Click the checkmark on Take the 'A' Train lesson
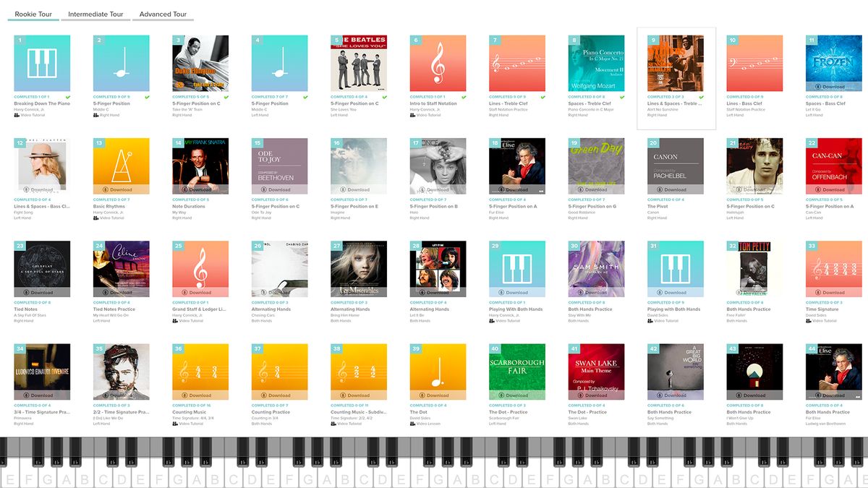 click(226, 96)
